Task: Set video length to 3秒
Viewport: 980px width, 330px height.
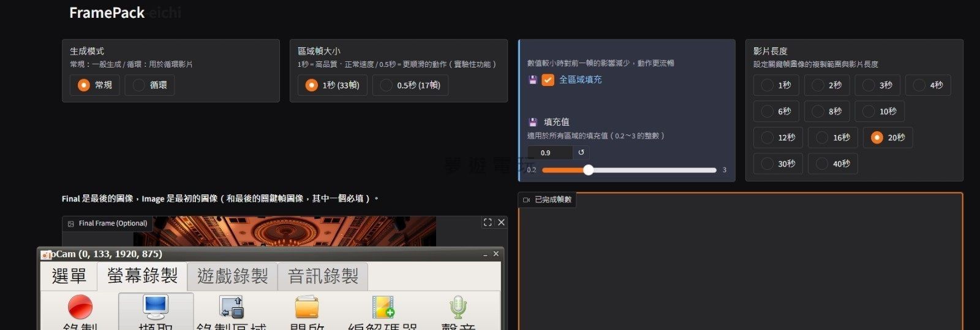Action: [x=878, y=85]
